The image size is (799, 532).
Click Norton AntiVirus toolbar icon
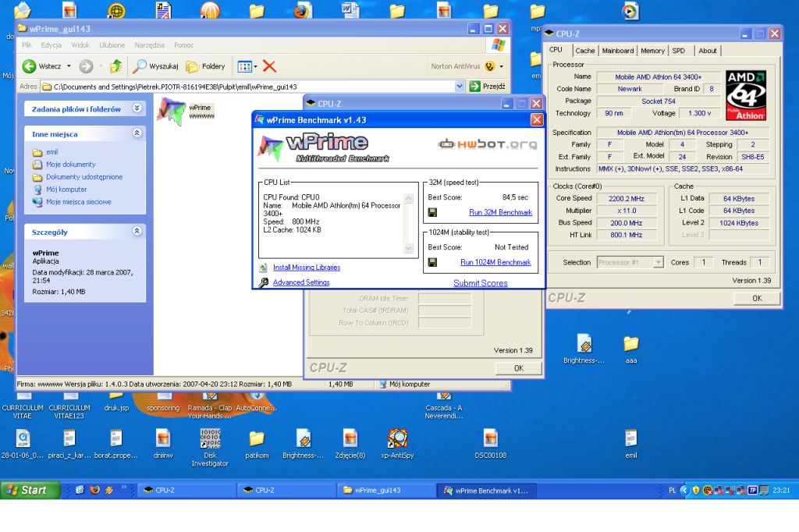point(490,66)
